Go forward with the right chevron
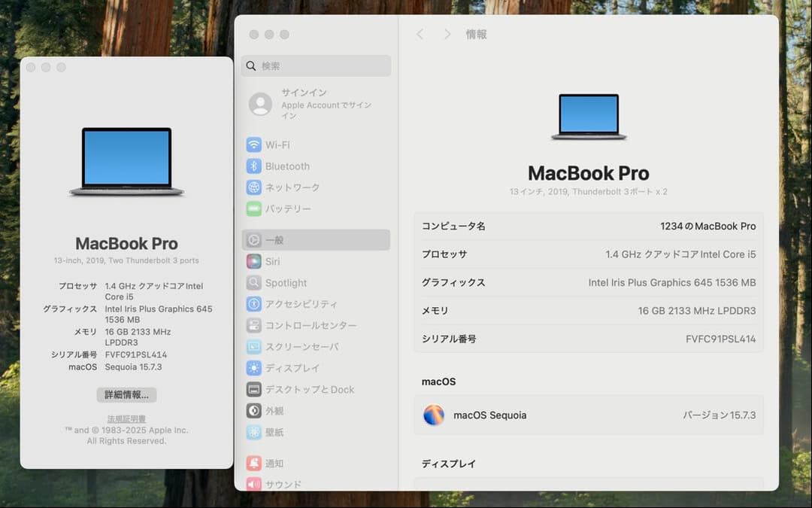The image size is (812, 508). point(447,34)
